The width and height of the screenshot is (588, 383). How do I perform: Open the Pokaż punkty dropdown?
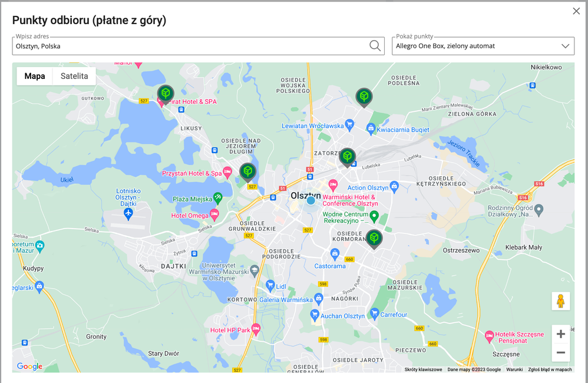pyautogui.click(x=483, y=46)
